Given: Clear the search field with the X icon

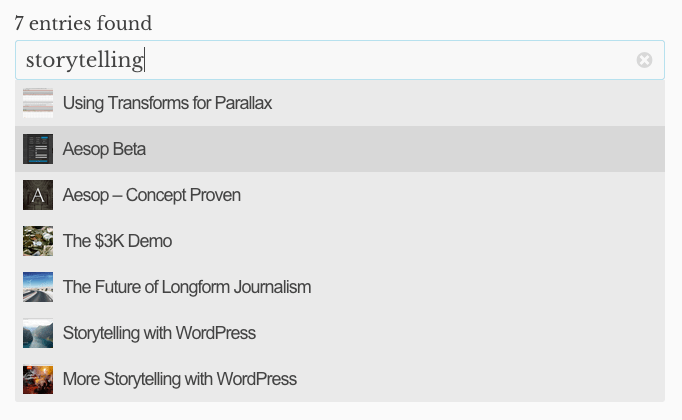Looking at the screenshot, I should pyautogui.click(x=644, y=60).
